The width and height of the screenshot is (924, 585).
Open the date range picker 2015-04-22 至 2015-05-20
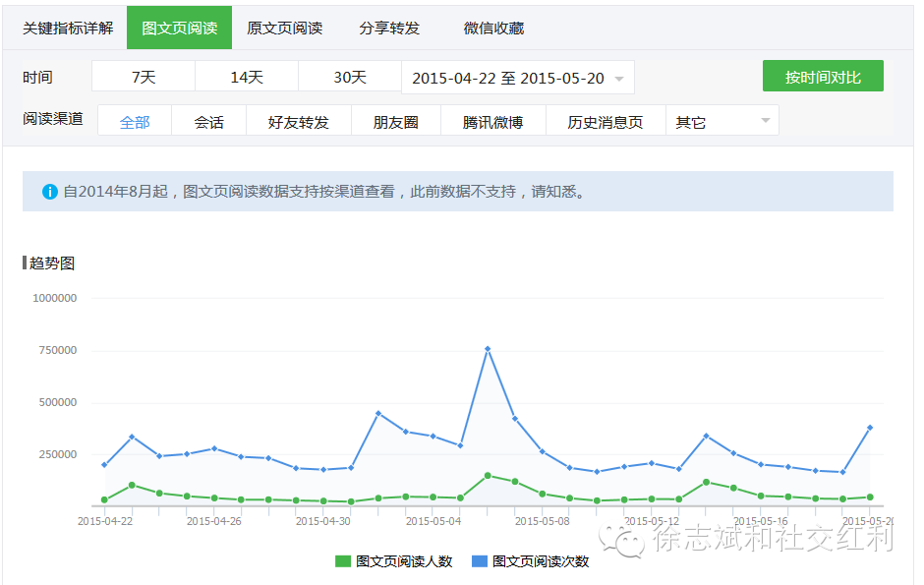click(x=517, y=78)
